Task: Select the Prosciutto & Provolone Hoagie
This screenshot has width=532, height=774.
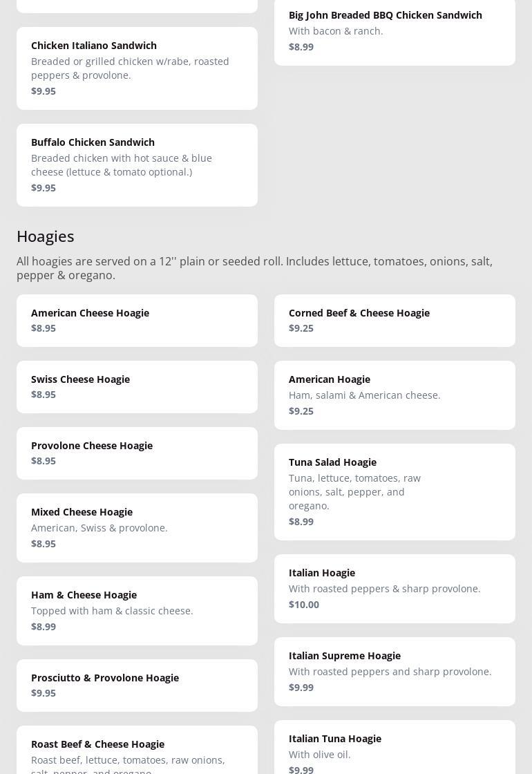Action: click(137, 685)
